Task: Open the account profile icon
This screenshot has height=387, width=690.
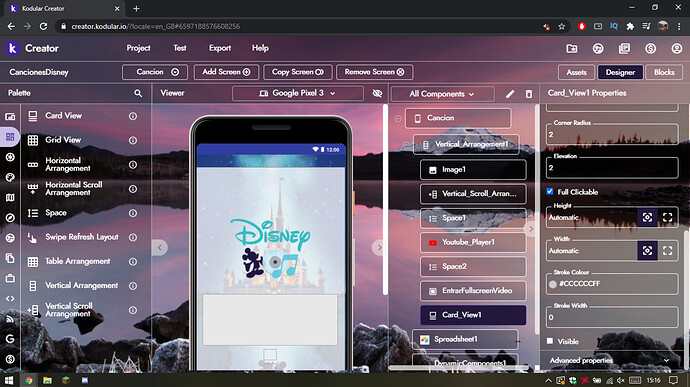Action: coord(676,48)
